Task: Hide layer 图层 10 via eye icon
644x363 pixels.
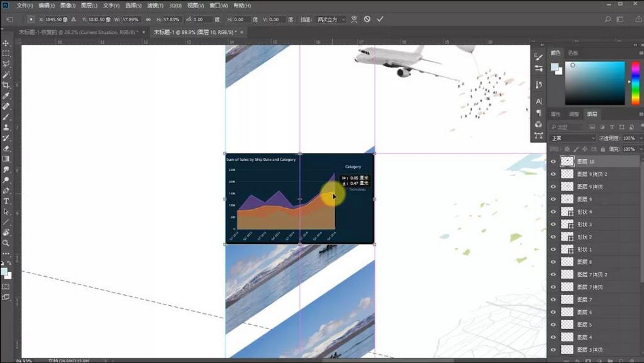Action: coord(553,162)
